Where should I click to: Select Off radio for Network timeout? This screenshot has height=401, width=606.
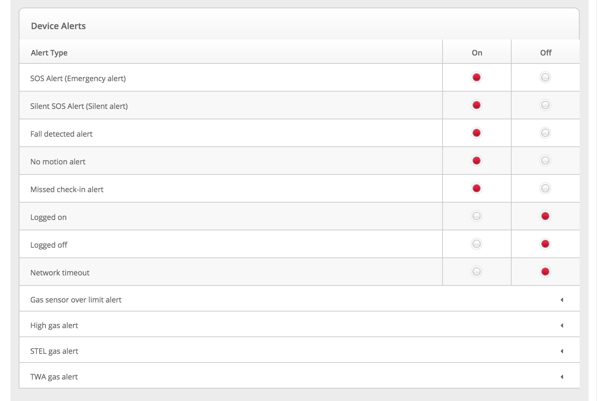pos(545,272)
